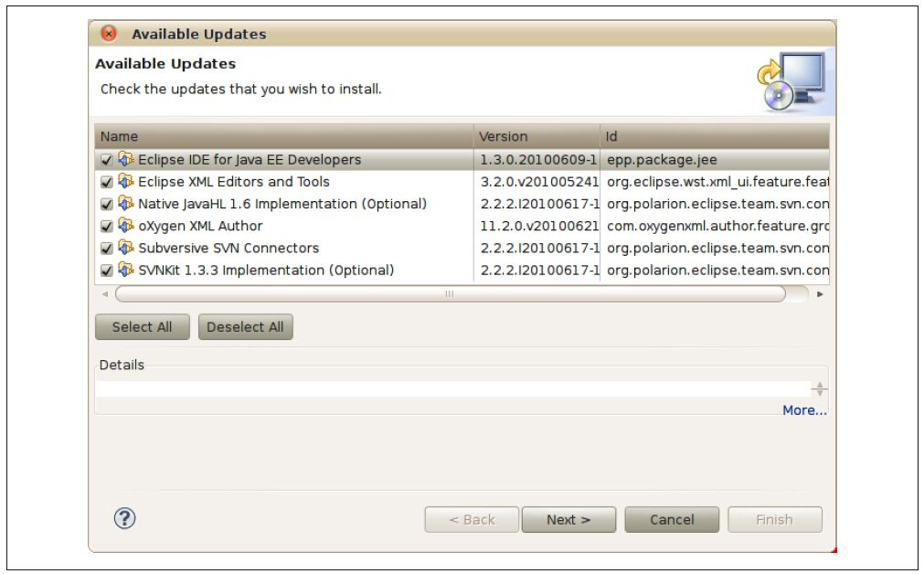Select the com.oxygenxml.author.feature id cell
Image resolution: width=924 pixels, height=574 pixels.
(x=716, y=226)
